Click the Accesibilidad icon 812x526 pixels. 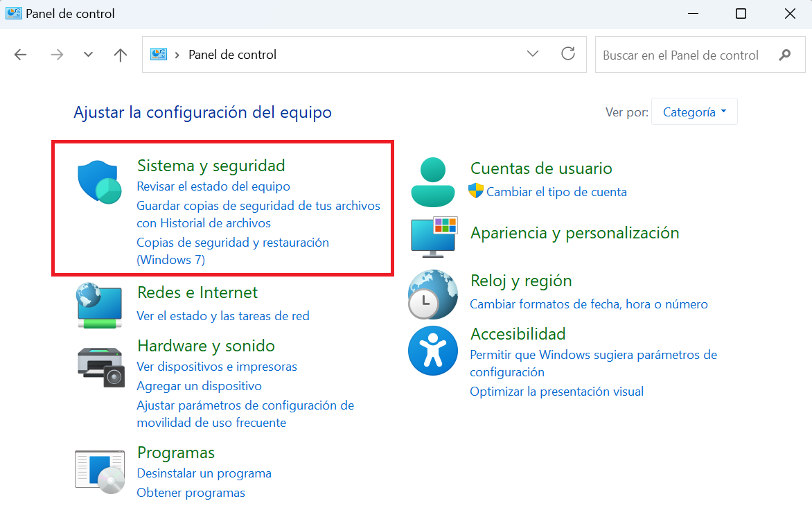click(432, 351)
